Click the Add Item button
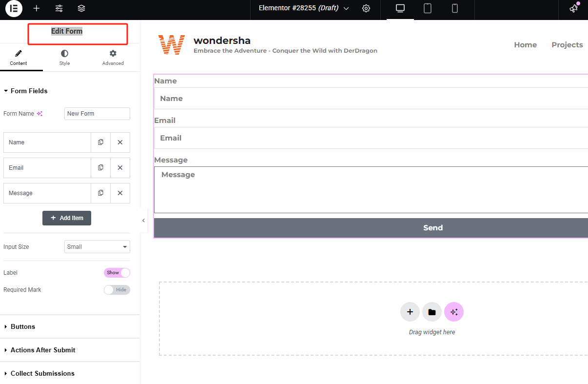The height and width of the screenshot is (384, 588). pos(67,218)
